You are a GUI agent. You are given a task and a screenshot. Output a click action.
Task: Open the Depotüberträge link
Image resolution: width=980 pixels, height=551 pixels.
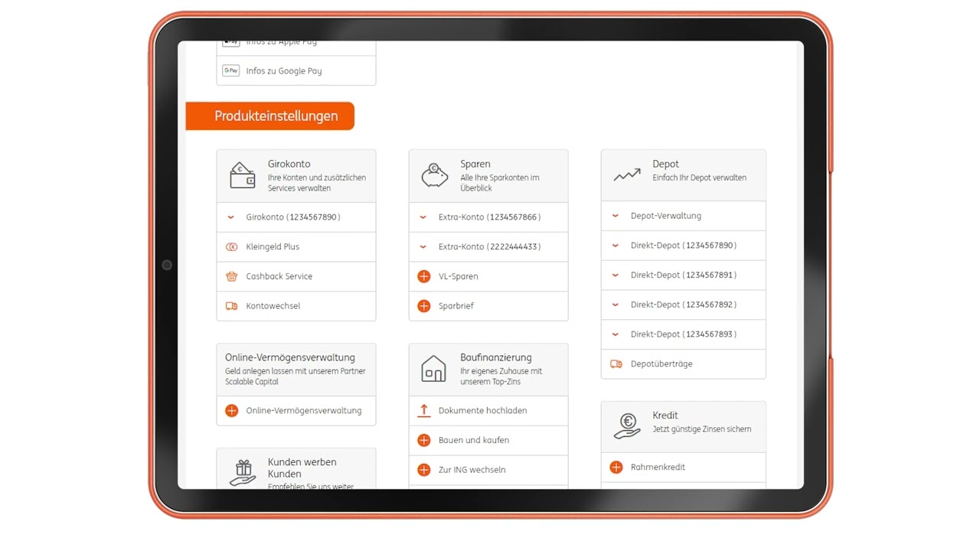click(x=661, y=364)
